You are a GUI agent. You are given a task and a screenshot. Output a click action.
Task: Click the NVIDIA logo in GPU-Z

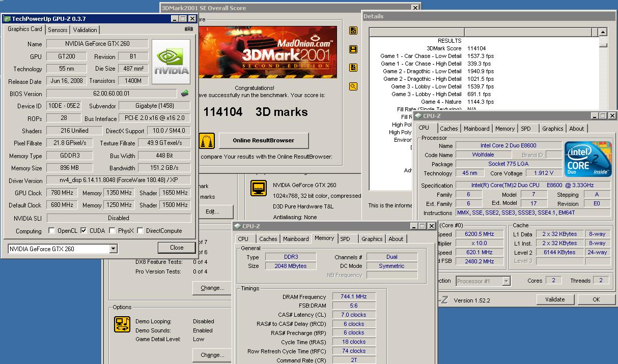point(172,62)
